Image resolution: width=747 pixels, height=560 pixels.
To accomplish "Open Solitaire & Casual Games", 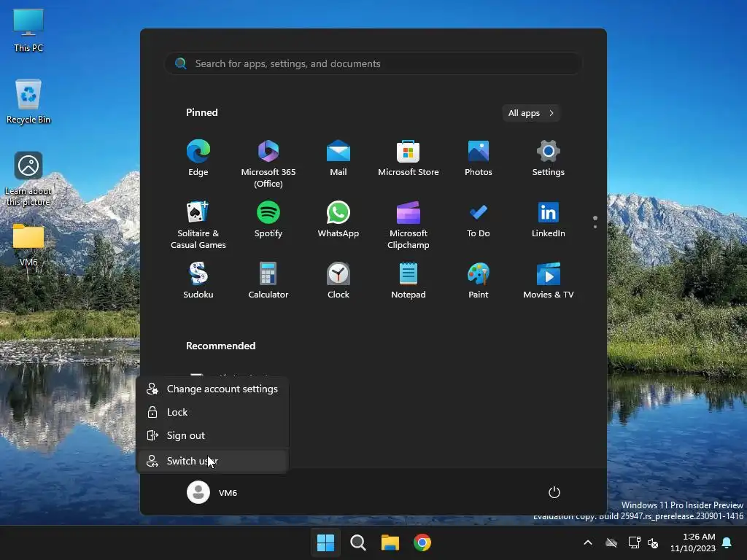I will tap(198, 225).
